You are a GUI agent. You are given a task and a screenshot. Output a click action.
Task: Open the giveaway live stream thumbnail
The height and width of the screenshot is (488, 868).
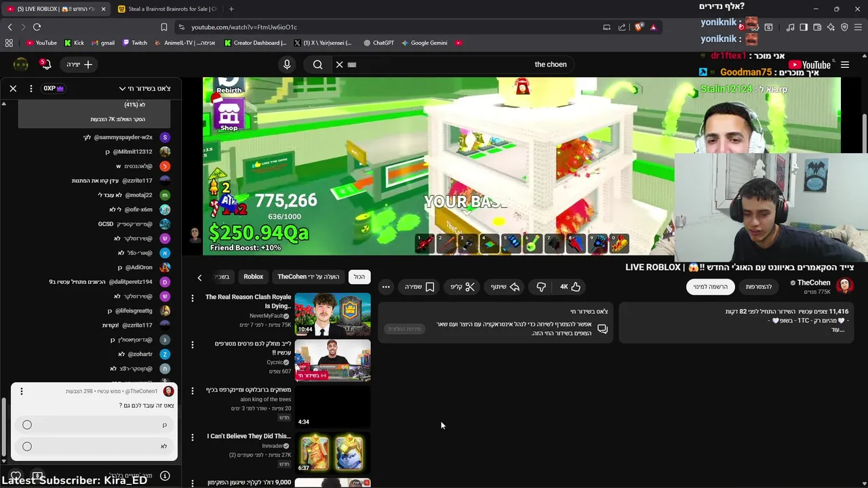tap(332, 361)
